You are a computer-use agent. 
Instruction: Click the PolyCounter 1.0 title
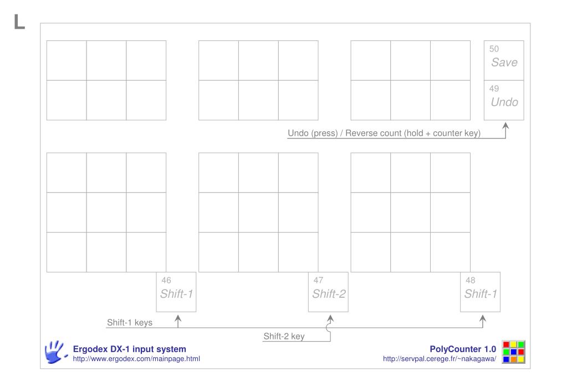click(463, 349)
